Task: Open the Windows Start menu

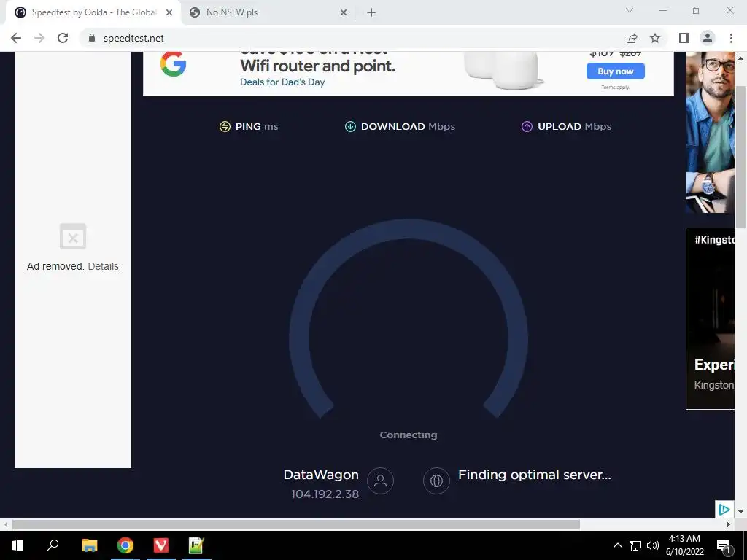Action: 18,545
